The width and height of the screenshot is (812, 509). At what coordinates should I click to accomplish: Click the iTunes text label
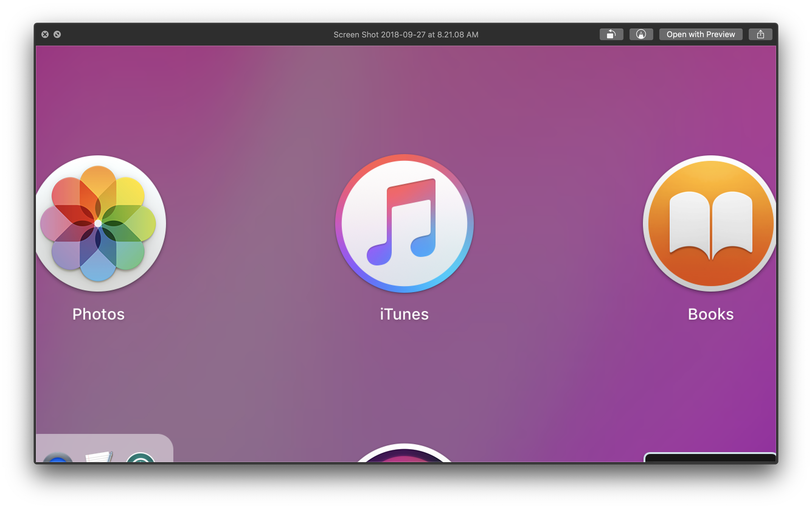[x=404, y=314]
